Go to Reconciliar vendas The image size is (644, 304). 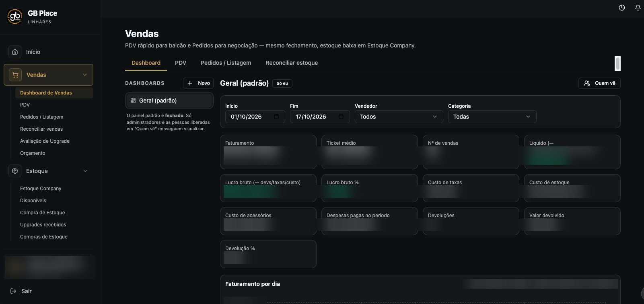tap(41, 129)
